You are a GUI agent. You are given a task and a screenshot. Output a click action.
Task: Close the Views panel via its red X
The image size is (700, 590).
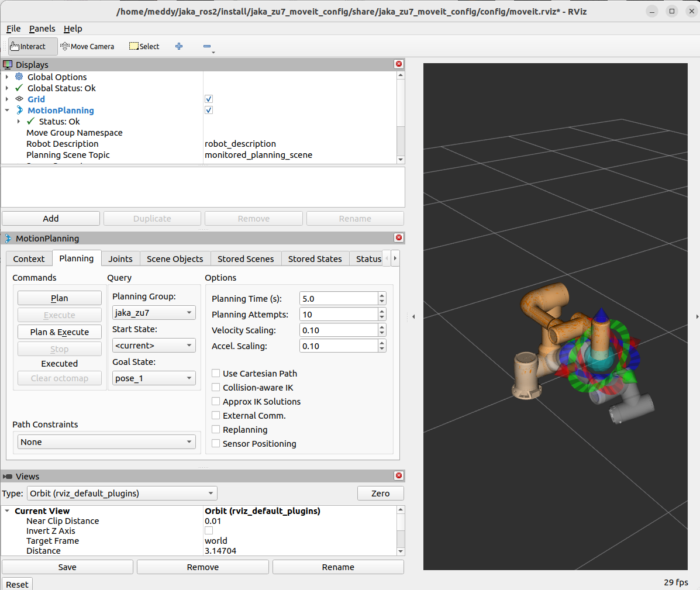pyautogui.click(x=398, y=475)
